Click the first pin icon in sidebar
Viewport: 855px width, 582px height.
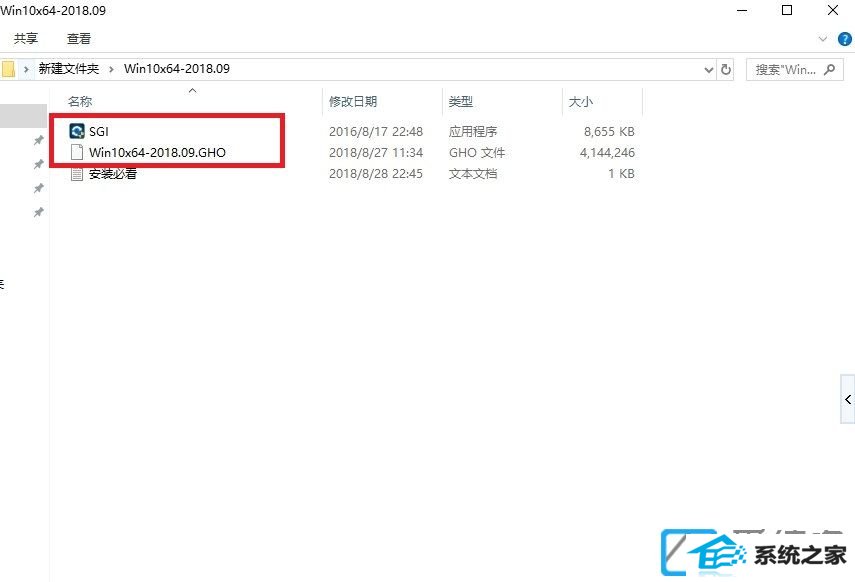[x=38, y=140]
